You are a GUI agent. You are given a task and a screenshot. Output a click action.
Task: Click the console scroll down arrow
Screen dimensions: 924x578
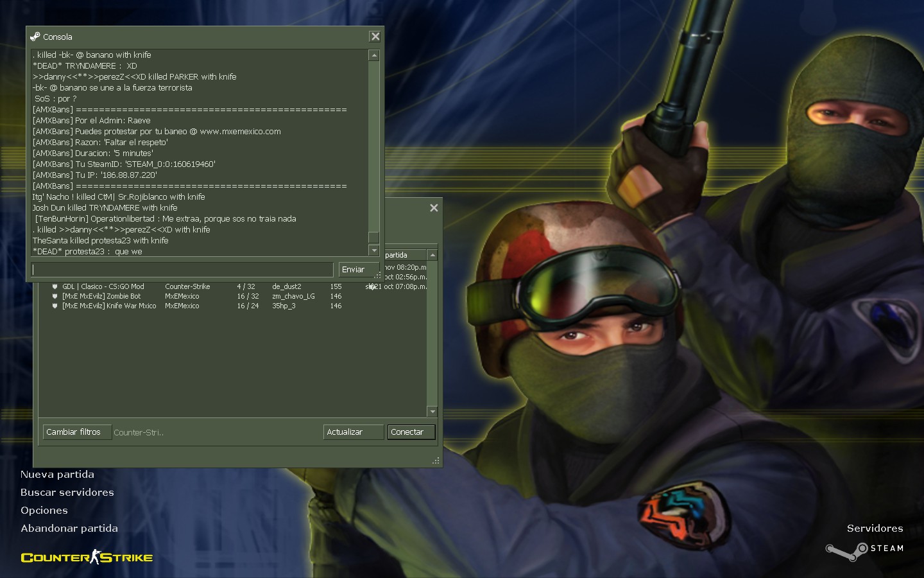[x=374, y=250]
